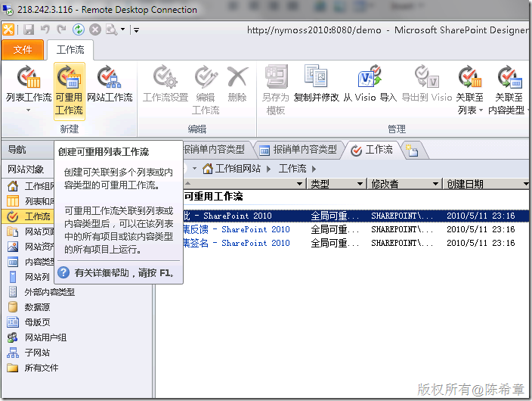Select 工作流 in the navigation pane
This screenshot has height=401, width=532.
[x=29, y=216]
